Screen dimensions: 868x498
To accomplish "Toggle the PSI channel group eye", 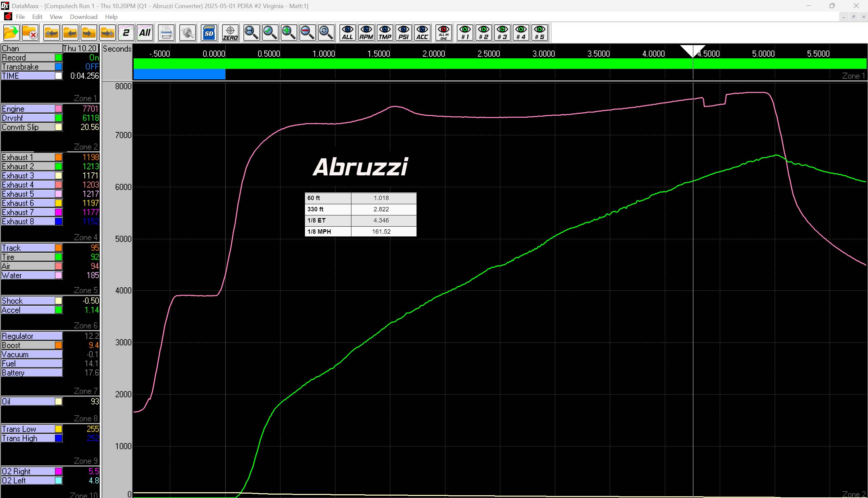I will pyautogui.click(x=404, y=33).
